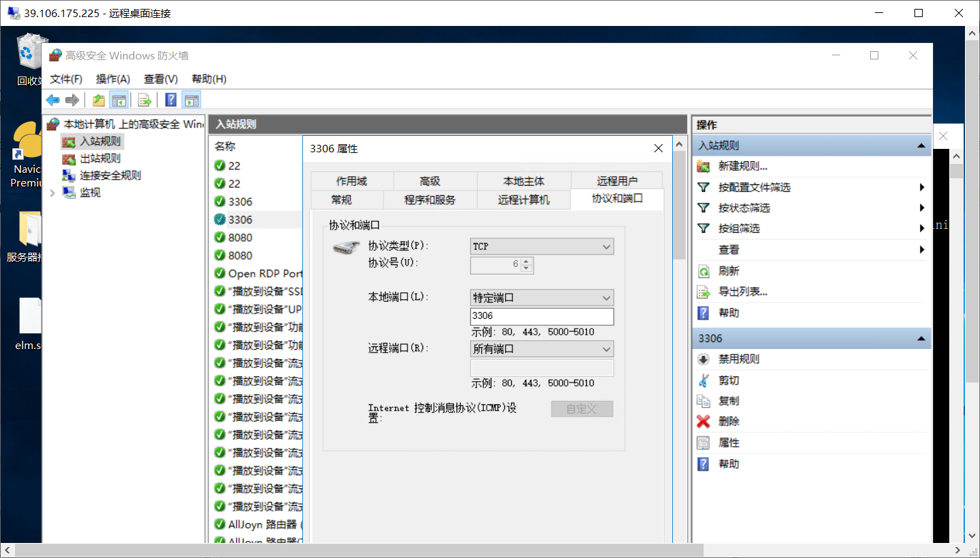The width and height of the screenshot is (980, 558).
Task: Toggle the show/hide console tree toolbar icon
Action: [119, 100]
